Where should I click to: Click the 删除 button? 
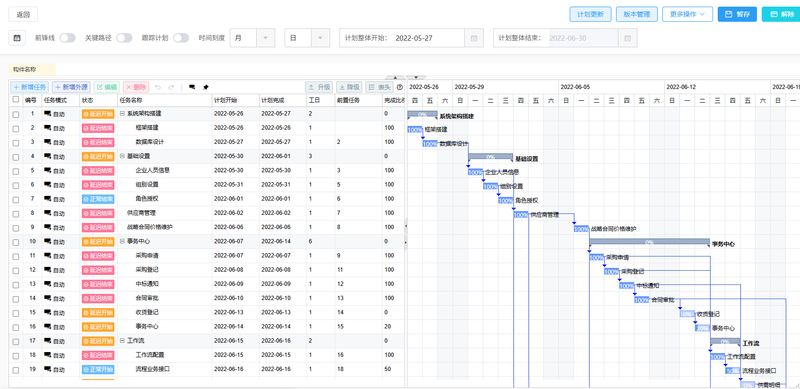pyautogui.click(x=136, y=87)
